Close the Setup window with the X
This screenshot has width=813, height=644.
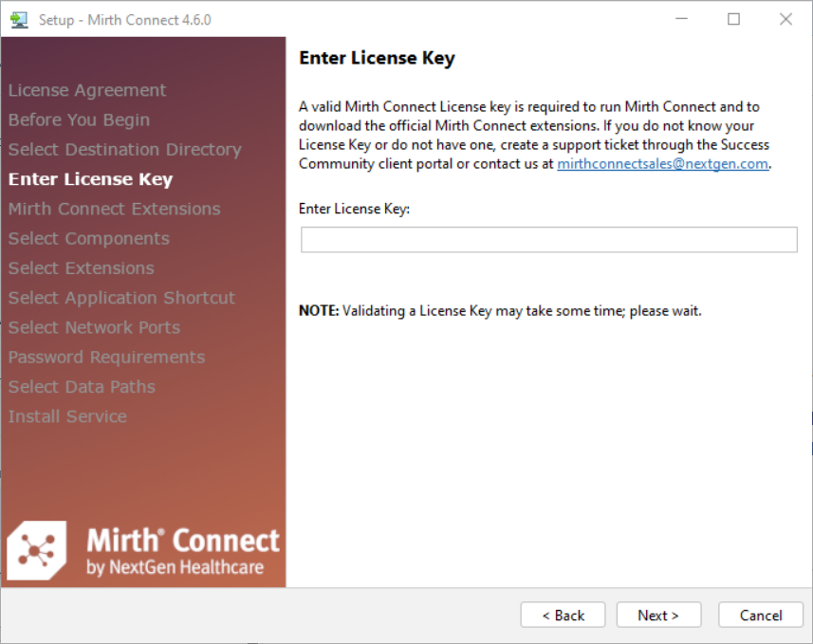pyautogui.click(x=785, y=19)
